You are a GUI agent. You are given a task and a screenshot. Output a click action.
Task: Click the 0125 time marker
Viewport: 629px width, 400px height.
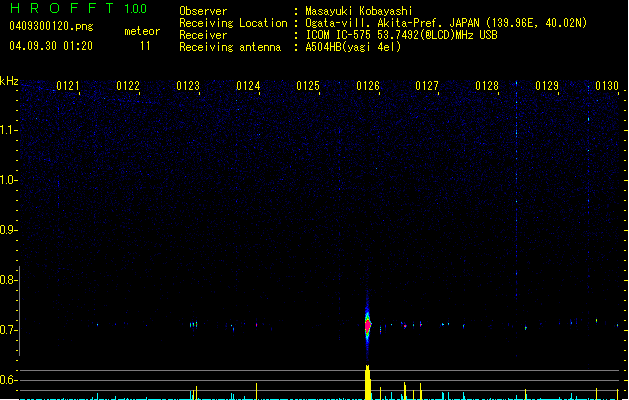308,86
